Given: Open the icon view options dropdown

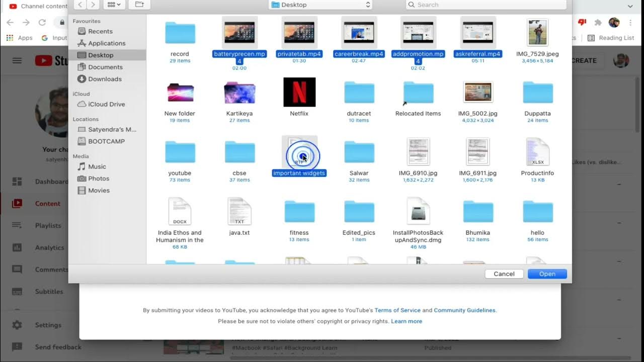Looking at the screenshot, I should 114,5.
